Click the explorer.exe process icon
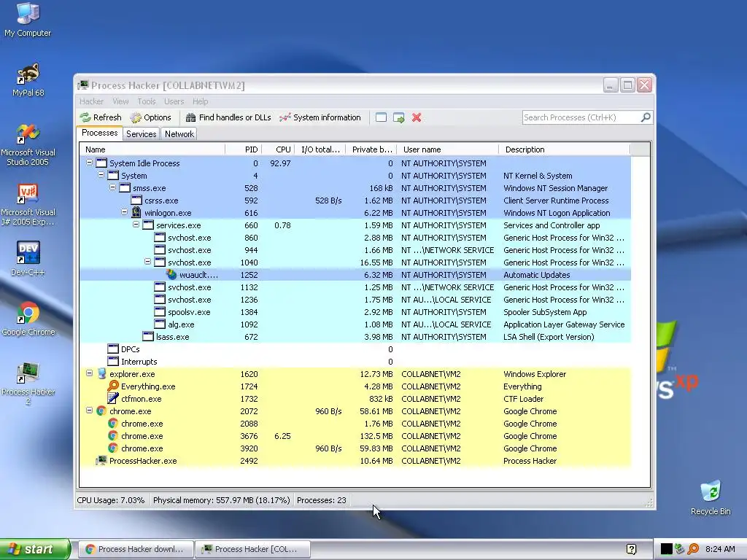The height and width of the screenshot is (560, 747). tap(101, 374)
